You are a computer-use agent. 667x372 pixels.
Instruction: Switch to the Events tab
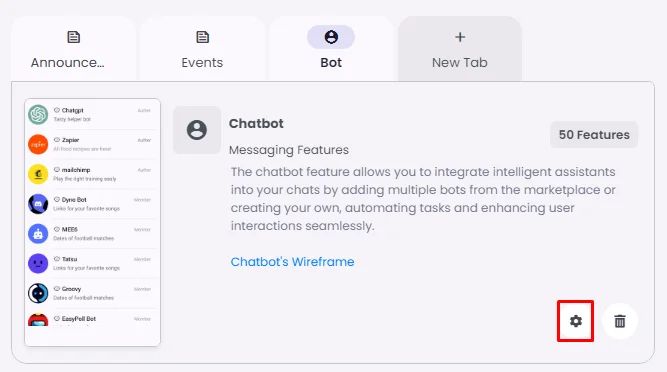point(202,49)
